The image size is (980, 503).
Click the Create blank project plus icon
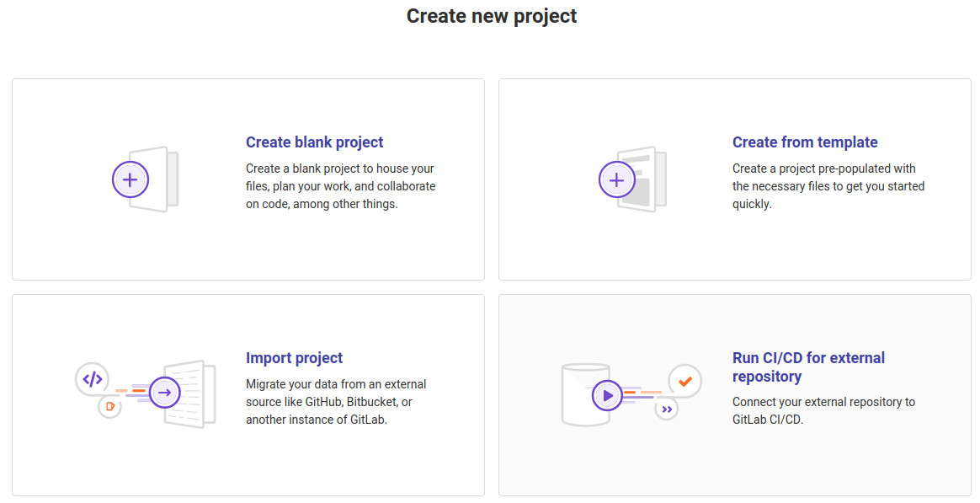130,179
